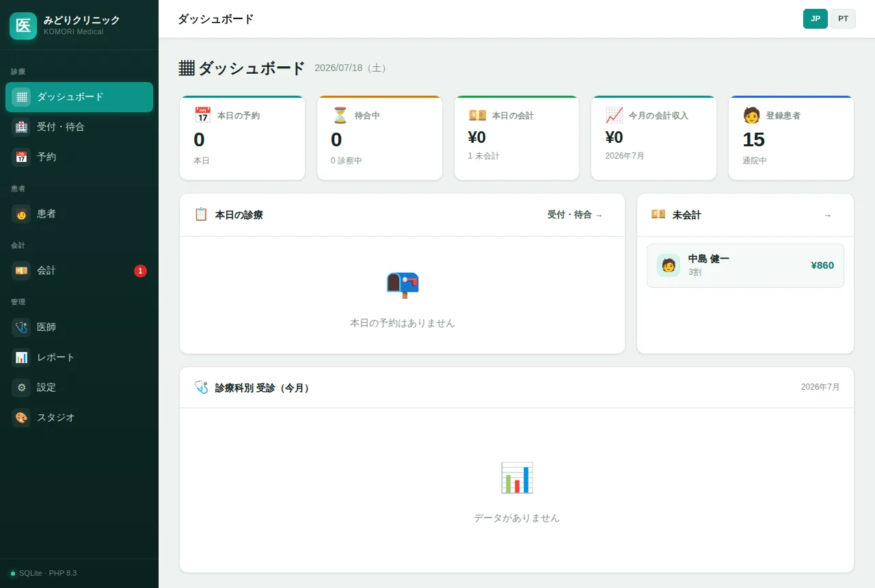The width and height of the screenshot is (875, 588).
Task: Click the clipboard icon beside 本日の診療
Action: tap(201, 215)
